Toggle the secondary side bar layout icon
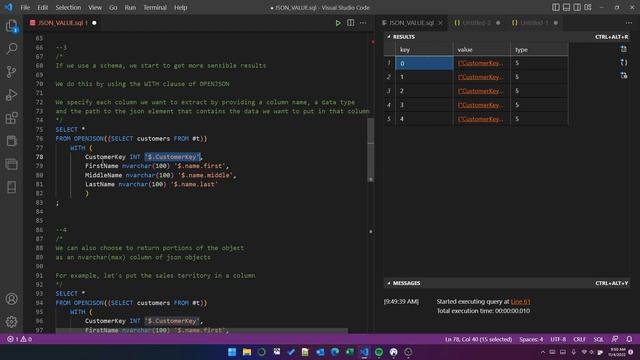The height and width of the screenshot is (360, 640). tap(577, 7)
